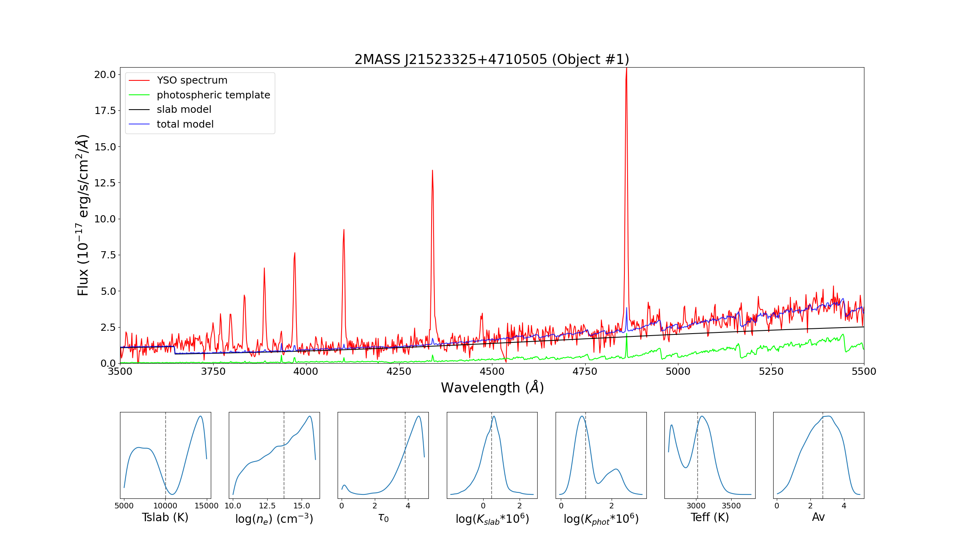Screen dimensions: 960x560
Task: Click the τ0 optical depth subplot
Action: click(383, 455)
